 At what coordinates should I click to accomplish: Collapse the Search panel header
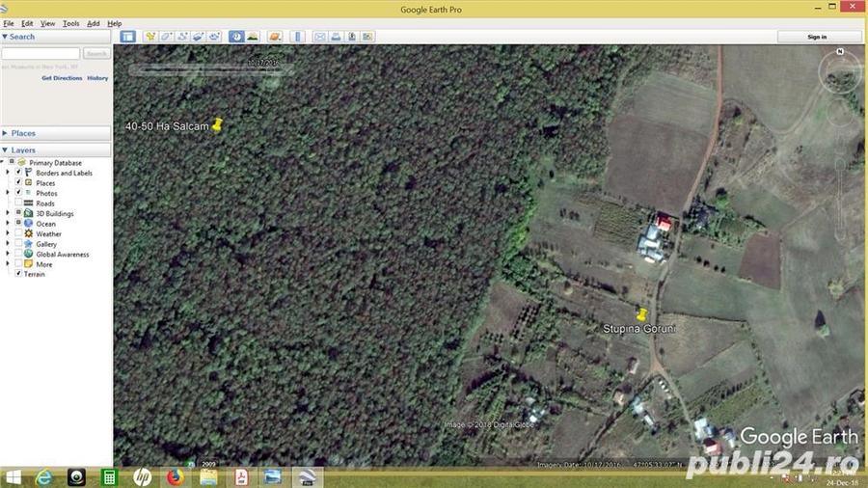[6, 37]
